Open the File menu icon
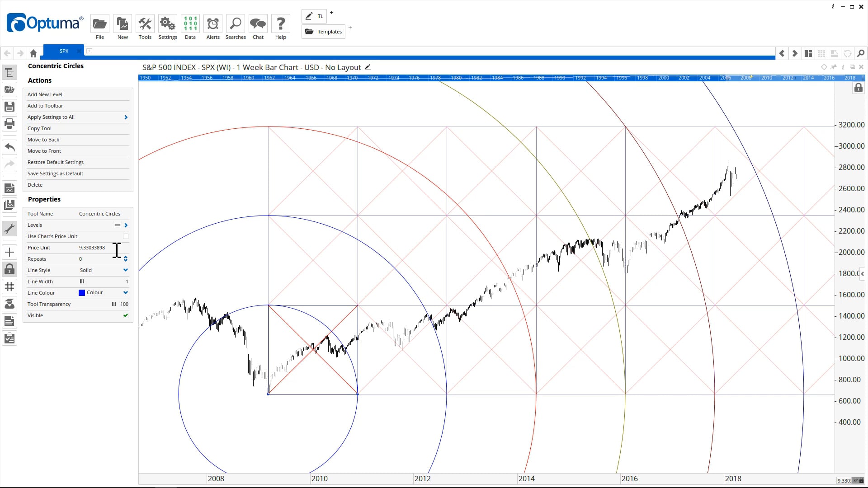This screenshot has width=868, height=488. click(99, 24)
